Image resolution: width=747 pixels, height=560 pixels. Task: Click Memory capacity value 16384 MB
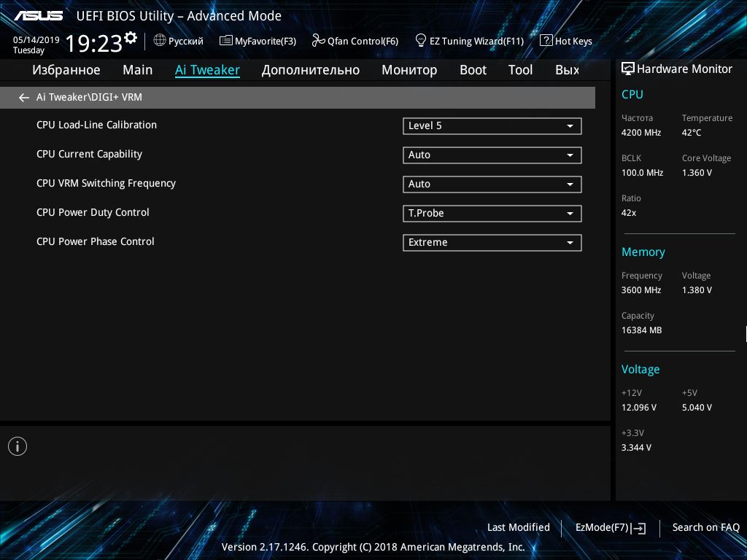[642, 330]
